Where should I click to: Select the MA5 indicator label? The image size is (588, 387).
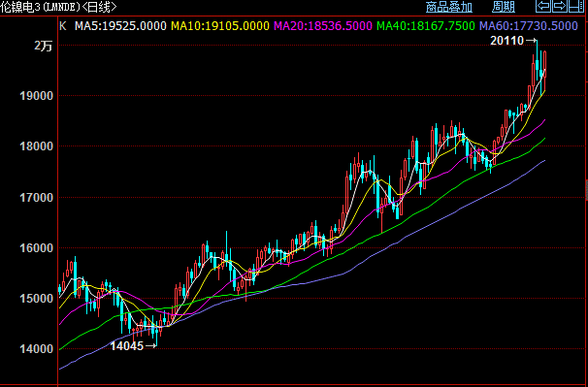coord(120,26)
